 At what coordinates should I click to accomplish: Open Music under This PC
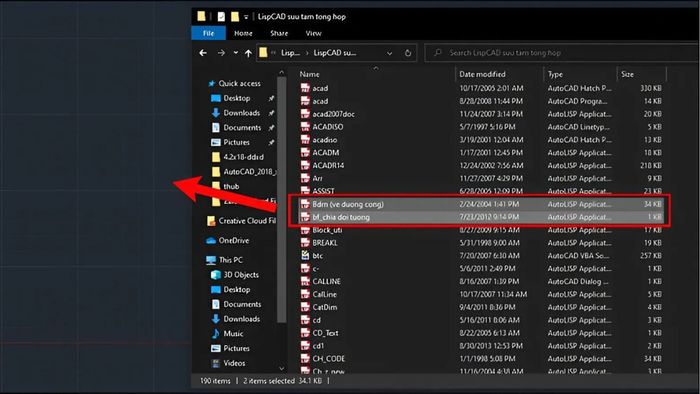pos(233,333)
